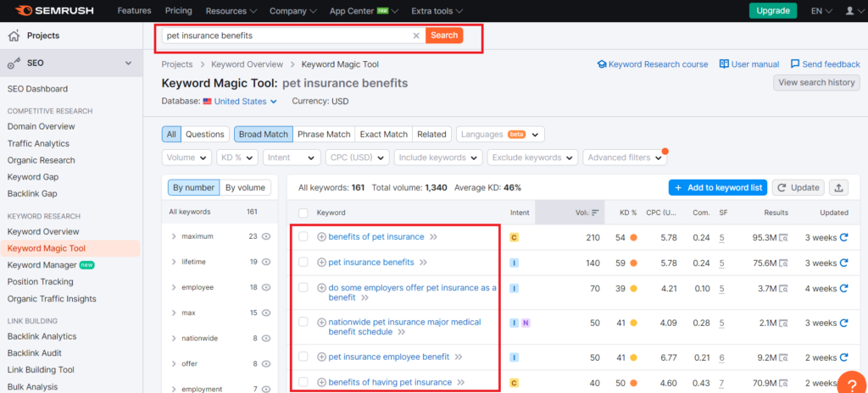Click the Volume column sort icon
This screenshot has width=868, height=393.
click(x=595, y=213)
